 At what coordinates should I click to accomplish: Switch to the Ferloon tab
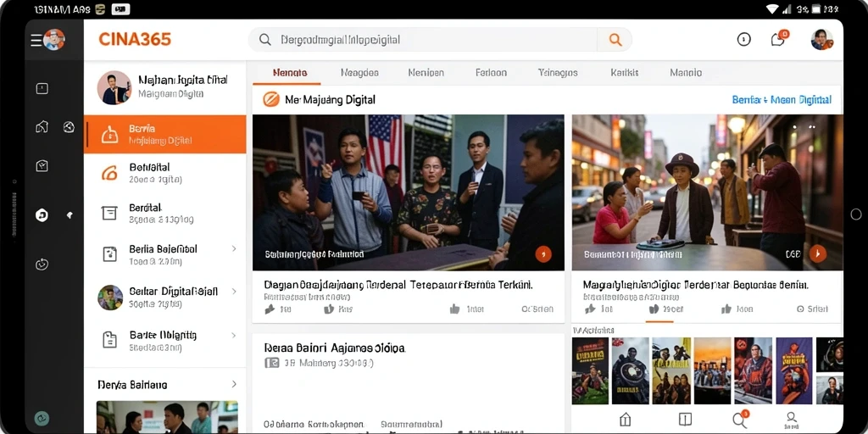[491, 73]
